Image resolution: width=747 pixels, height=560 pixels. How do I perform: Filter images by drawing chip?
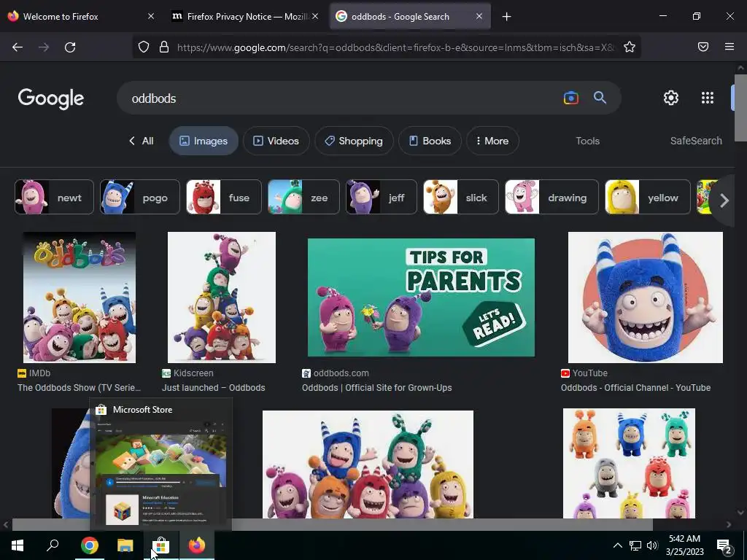551,197
